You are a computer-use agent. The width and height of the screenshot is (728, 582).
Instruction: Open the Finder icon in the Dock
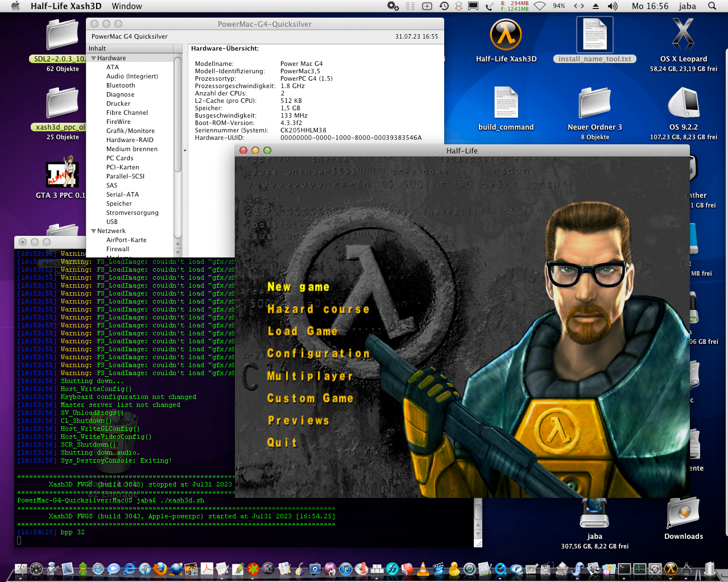point(21,569)
